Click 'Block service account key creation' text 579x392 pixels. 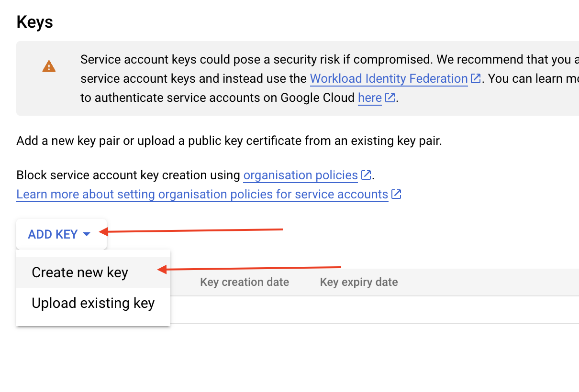point(128,175)
